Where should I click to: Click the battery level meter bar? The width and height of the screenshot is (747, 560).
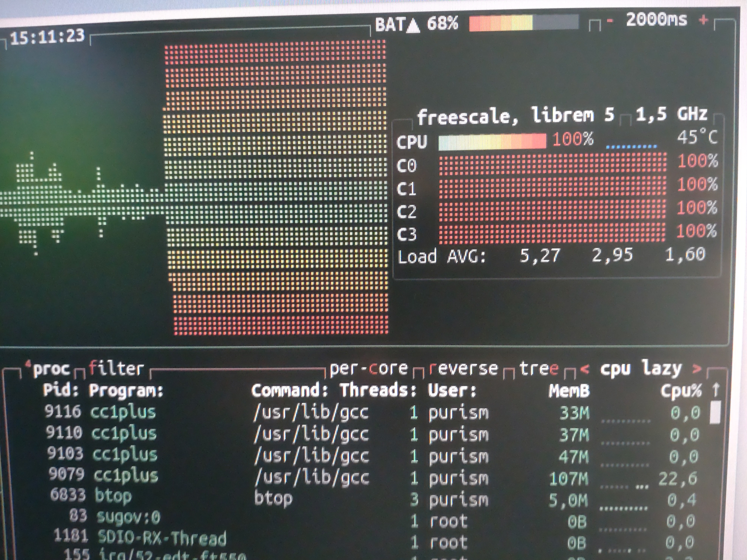(524, 23)
